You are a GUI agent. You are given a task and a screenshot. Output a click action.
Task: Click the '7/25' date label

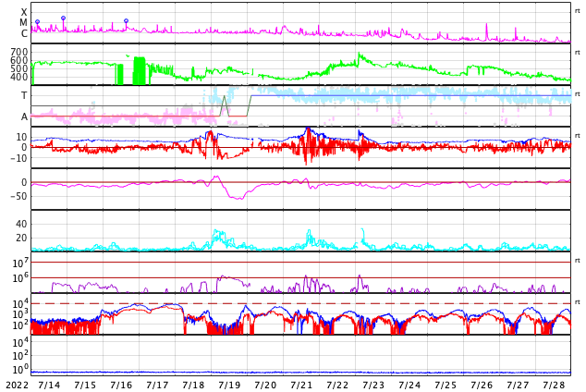point(446,385)
